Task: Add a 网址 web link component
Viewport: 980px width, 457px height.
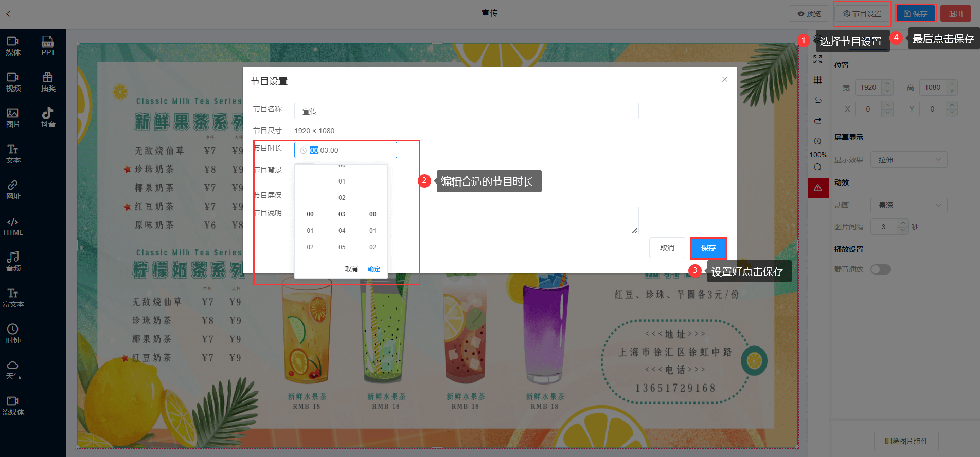Action: tap(13, 190)
